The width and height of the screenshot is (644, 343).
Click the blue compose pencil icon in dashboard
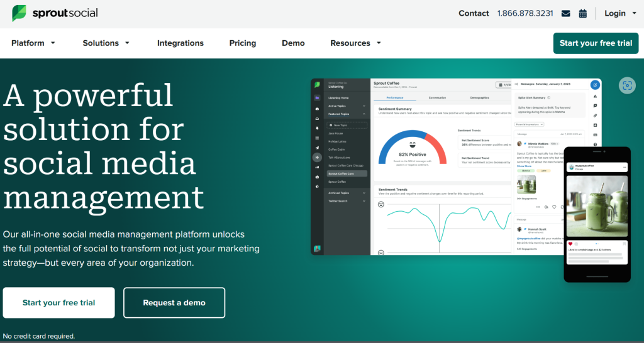pos(595,85)
